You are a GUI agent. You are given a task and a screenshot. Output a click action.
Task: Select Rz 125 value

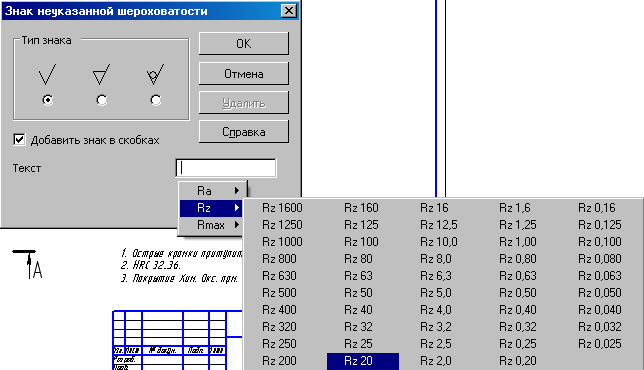361,225
